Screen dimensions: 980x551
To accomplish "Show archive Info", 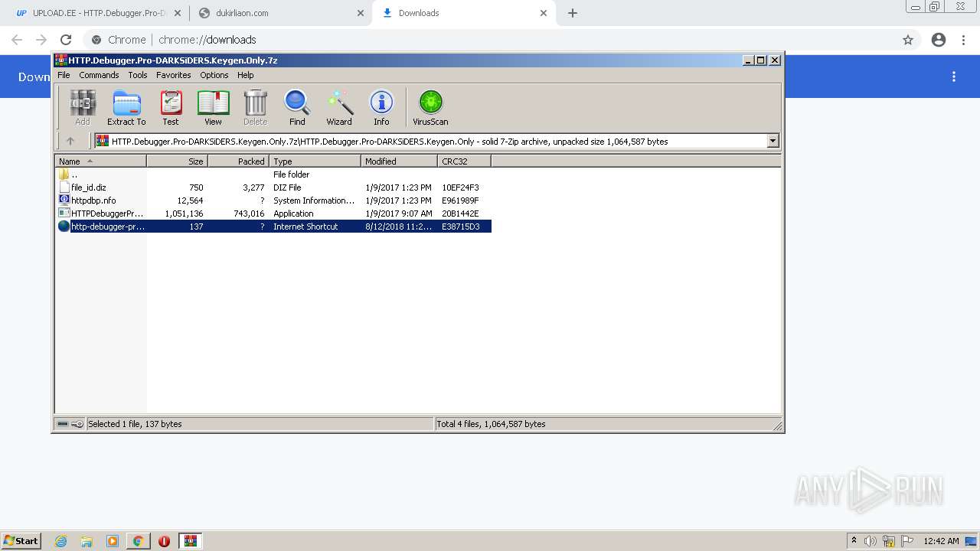I will pos(381,107).
